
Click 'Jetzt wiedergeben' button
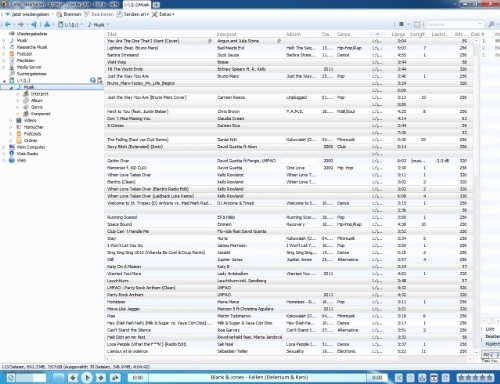point(29,14)
